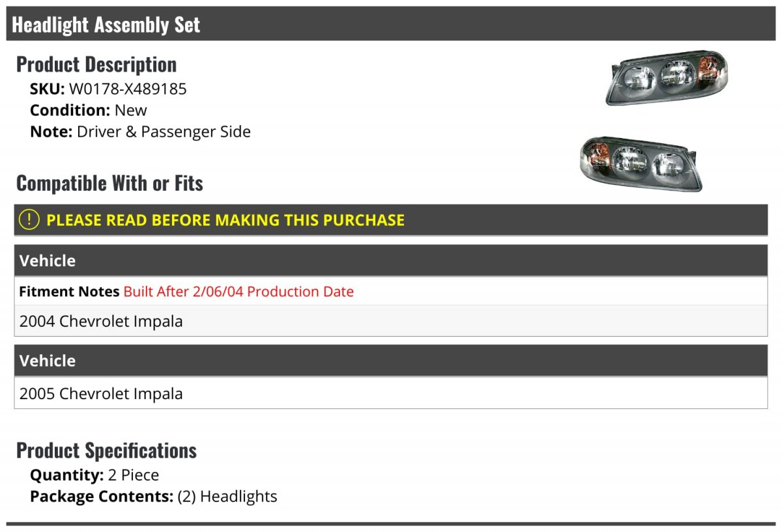Click the red Built After 2/06/04 text
This screenshot has height=532, width=782.
tap(239, 292)
